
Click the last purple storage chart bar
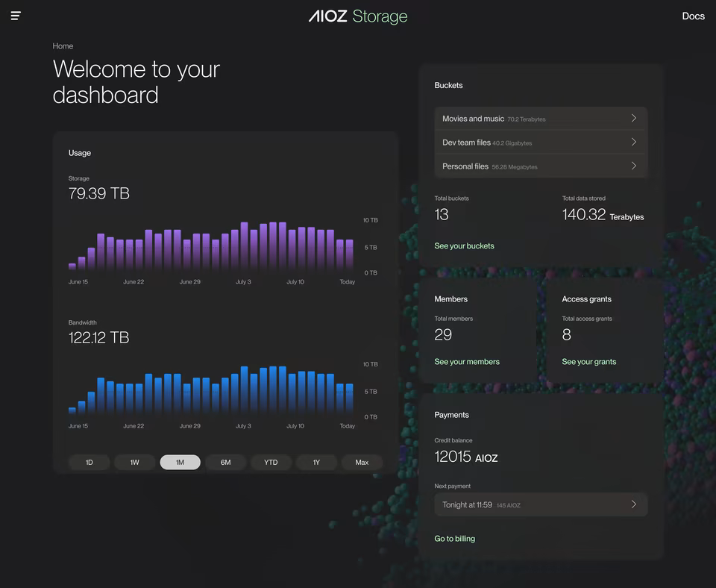click(x=349, y=256)
